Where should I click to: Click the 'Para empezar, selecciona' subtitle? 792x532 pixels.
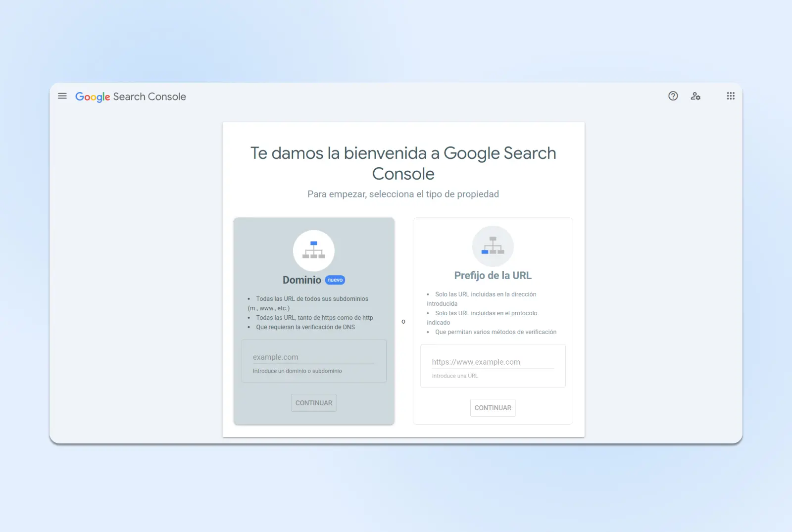click(x=403, y=194)
